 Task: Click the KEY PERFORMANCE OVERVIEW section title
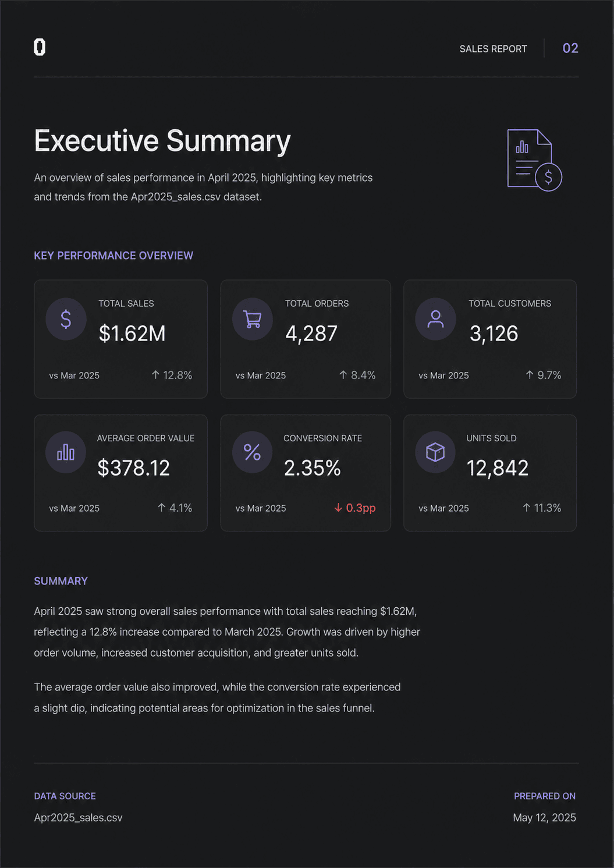[x=113, y=256]
